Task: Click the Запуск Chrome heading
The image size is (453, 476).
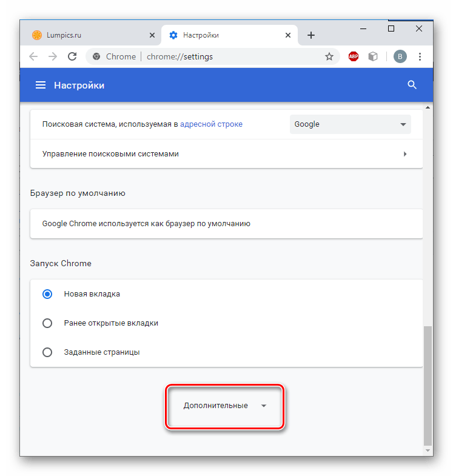Action: pyautogui.click(x=61, y=263)
